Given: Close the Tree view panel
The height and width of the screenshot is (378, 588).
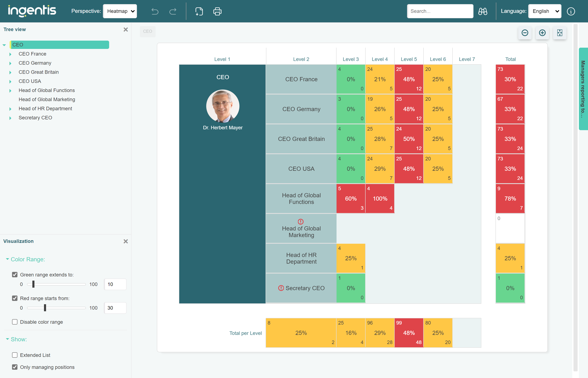Looking at the screenshot, I should pos(126,29).
